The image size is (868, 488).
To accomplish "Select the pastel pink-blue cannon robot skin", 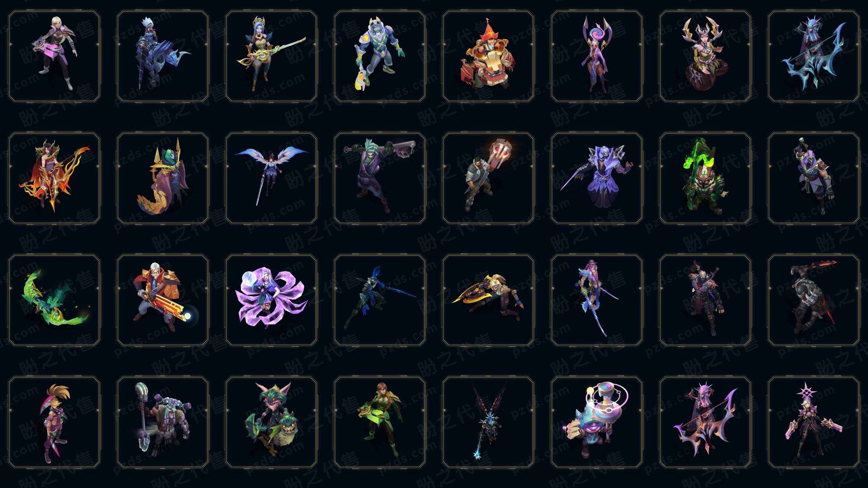I will (597, 422).
